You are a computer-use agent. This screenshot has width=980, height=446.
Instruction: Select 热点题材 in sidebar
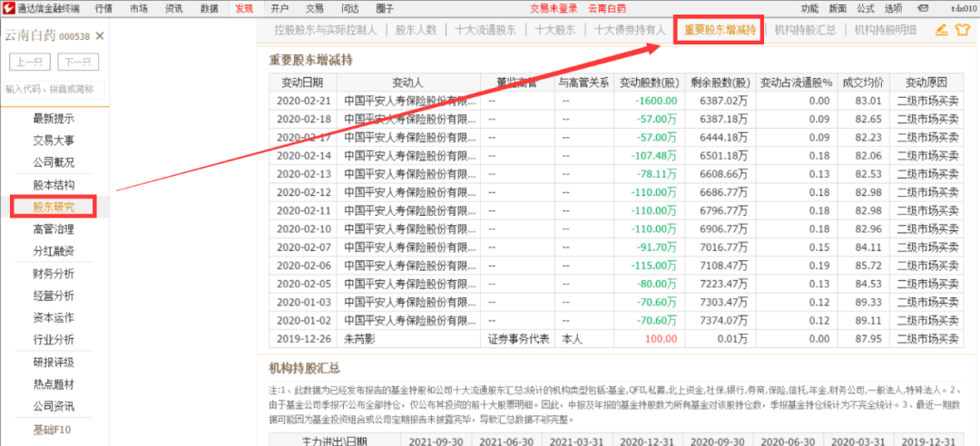click(54, 384)
